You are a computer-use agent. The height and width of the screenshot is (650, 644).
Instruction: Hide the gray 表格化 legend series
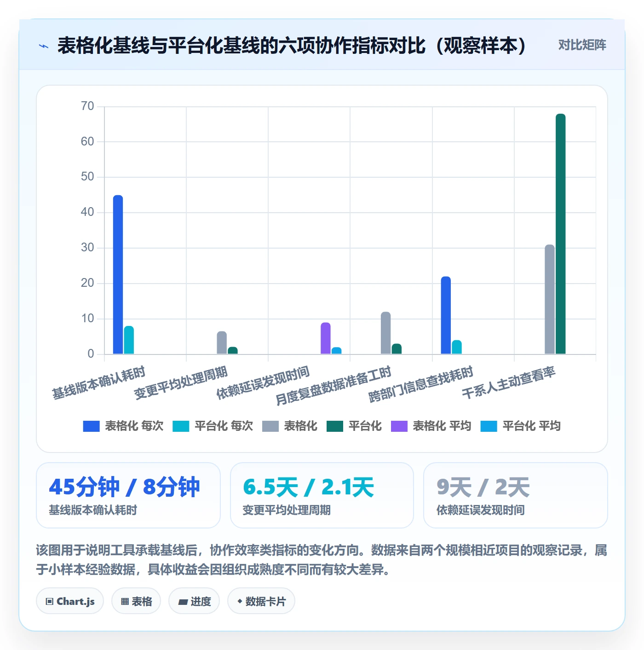pos(289,426)
